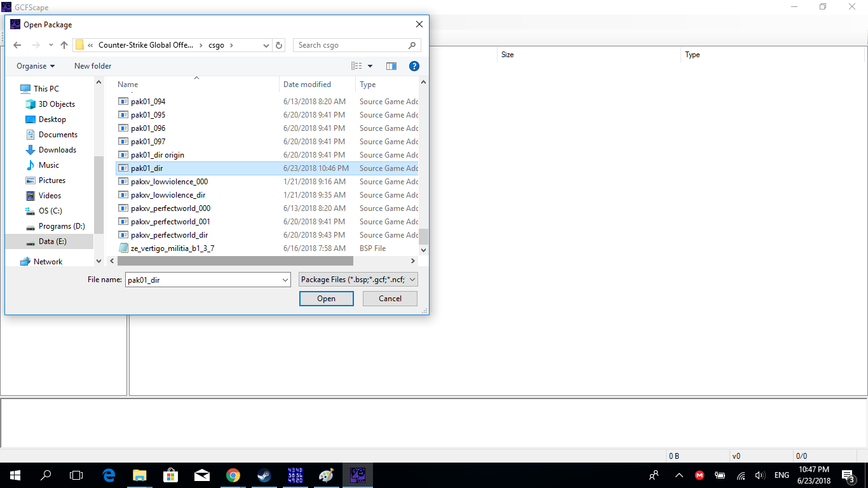Open Music in navigation pane
868x488 pixels.
point(49,165)
